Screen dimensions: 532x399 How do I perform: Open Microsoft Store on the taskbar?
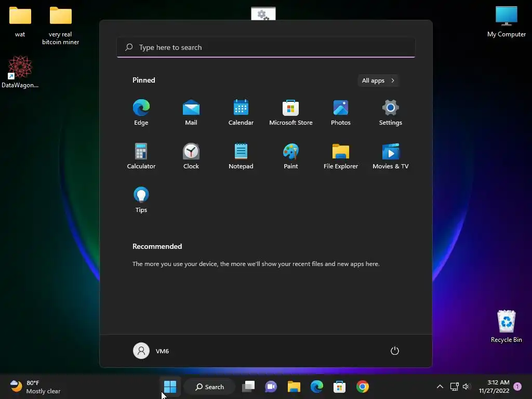click(339, 387)
